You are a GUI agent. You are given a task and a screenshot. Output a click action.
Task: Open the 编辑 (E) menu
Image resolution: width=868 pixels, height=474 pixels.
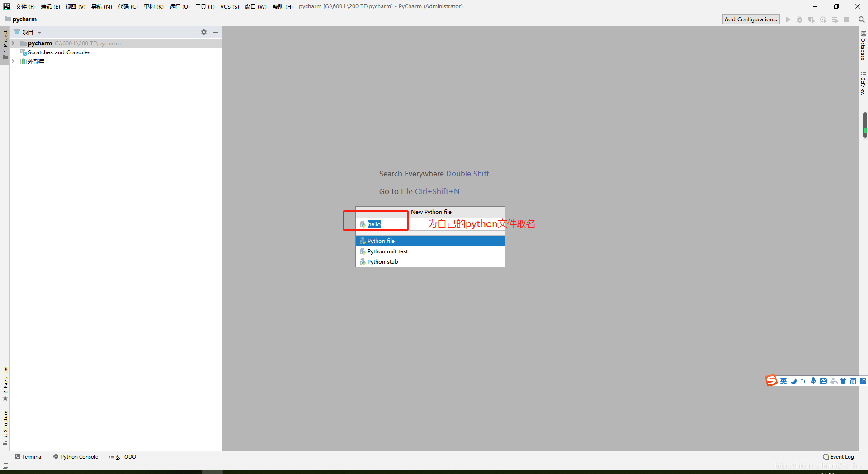tap(50, 6)
